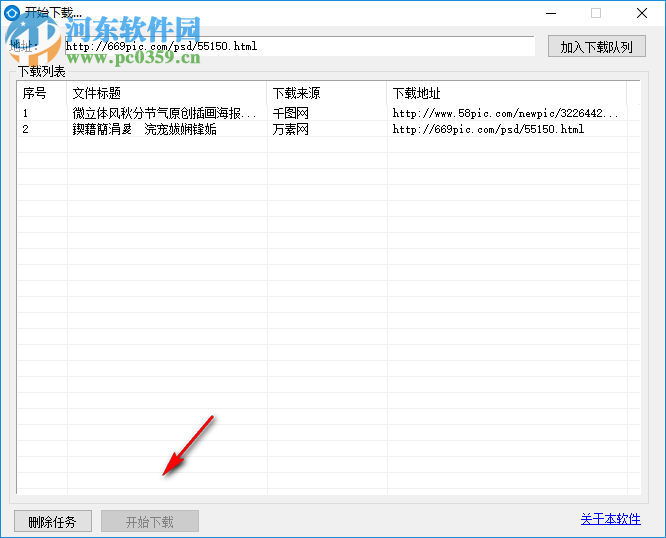Click the 58pic.com download address cell
The height and width of the screenshot is (538, 666).
point(505,113)
